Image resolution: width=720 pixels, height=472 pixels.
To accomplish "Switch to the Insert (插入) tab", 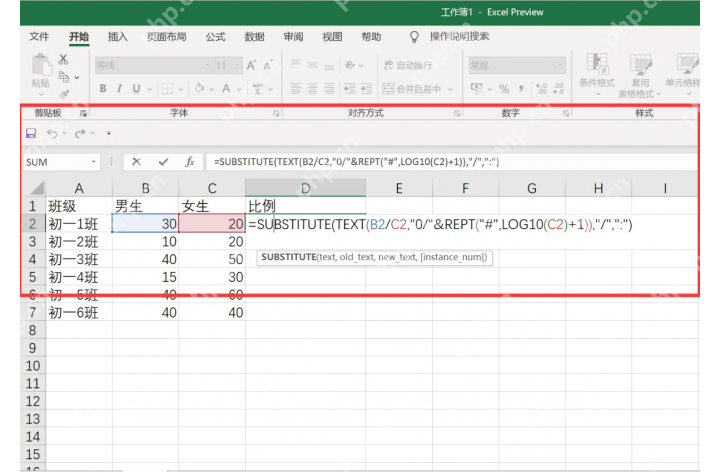I will pyautogui.click(x=118, y=37).
